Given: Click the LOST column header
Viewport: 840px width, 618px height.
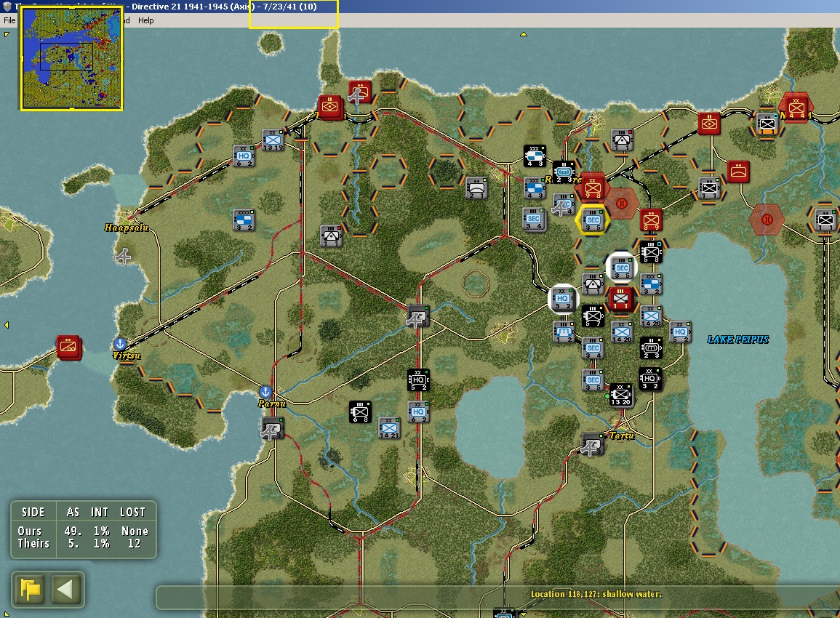Looking at the screenshot, I should tap(132, 512).
